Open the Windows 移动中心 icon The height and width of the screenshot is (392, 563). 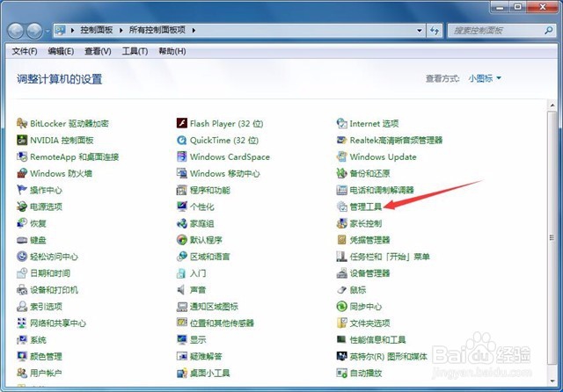[x=182, y=173]
